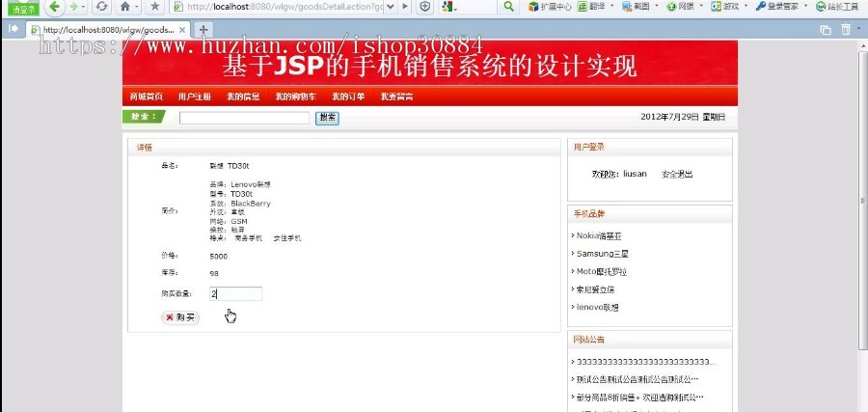The image size is (868, 412).
Task: Choose search engine via the Google icon
Action: [x=448, y=7]
